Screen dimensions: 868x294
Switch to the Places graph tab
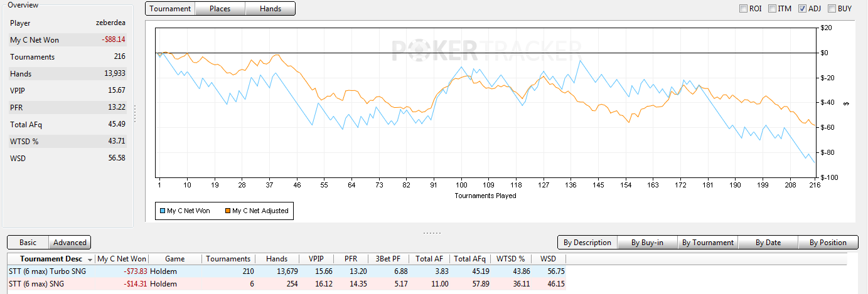coord(220,9)
